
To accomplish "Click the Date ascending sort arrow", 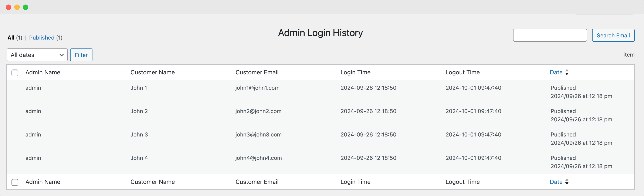I will (567, 70).
